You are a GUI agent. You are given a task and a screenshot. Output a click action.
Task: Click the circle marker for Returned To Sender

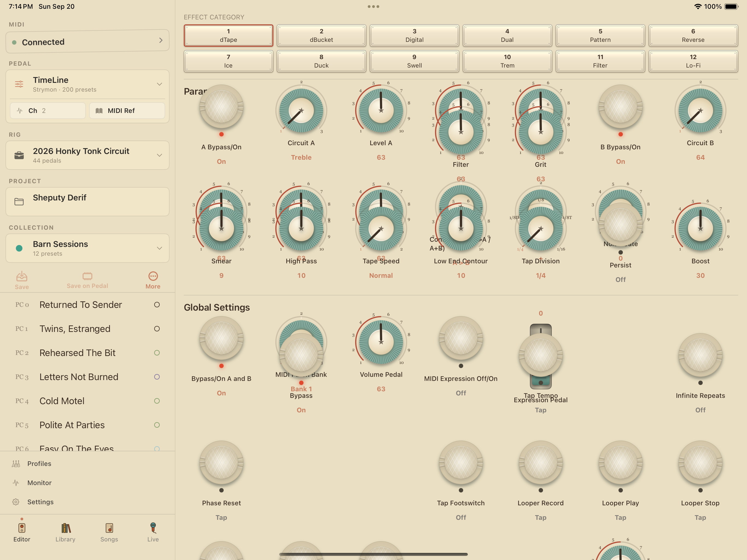157,305
